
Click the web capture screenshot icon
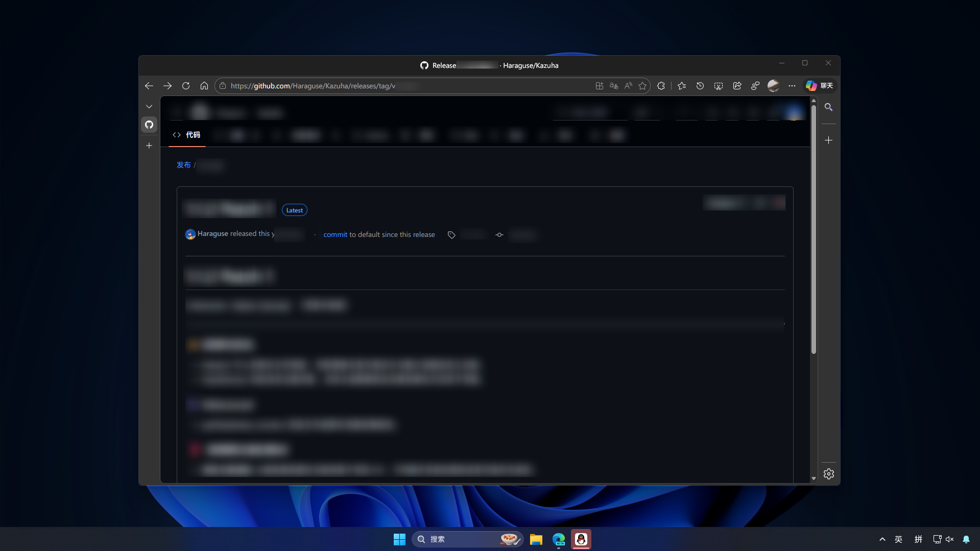[719, 86]
